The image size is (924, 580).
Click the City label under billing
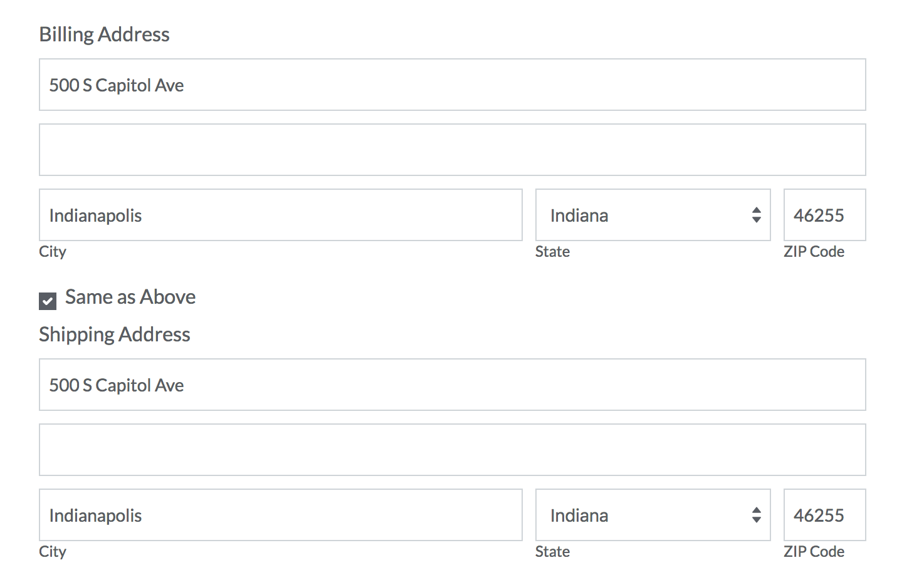click(53, 252)
